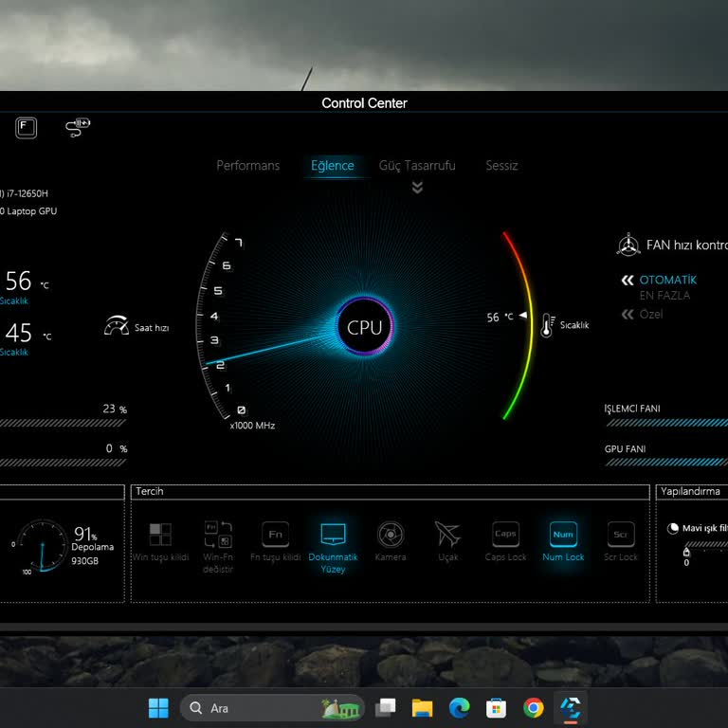Click the 45 °C temperature readout
This screenshot has height=728, width=728.
[27, 333]
